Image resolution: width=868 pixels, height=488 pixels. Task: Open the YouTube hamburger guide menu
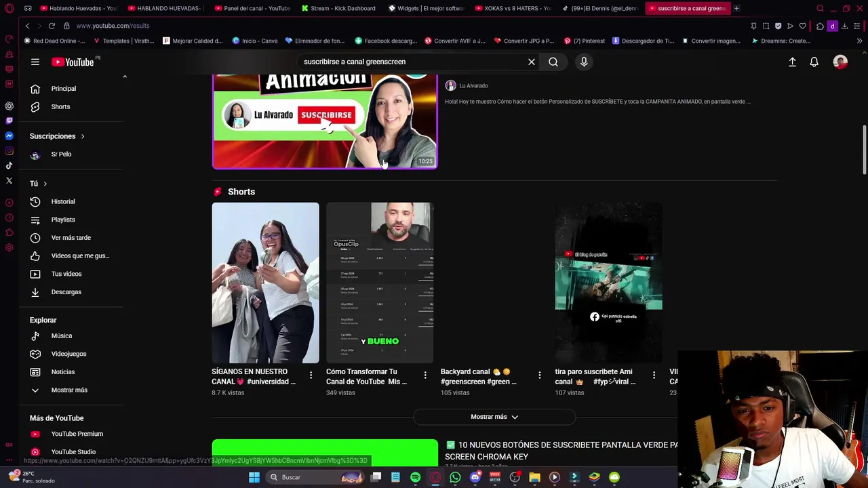35,62
